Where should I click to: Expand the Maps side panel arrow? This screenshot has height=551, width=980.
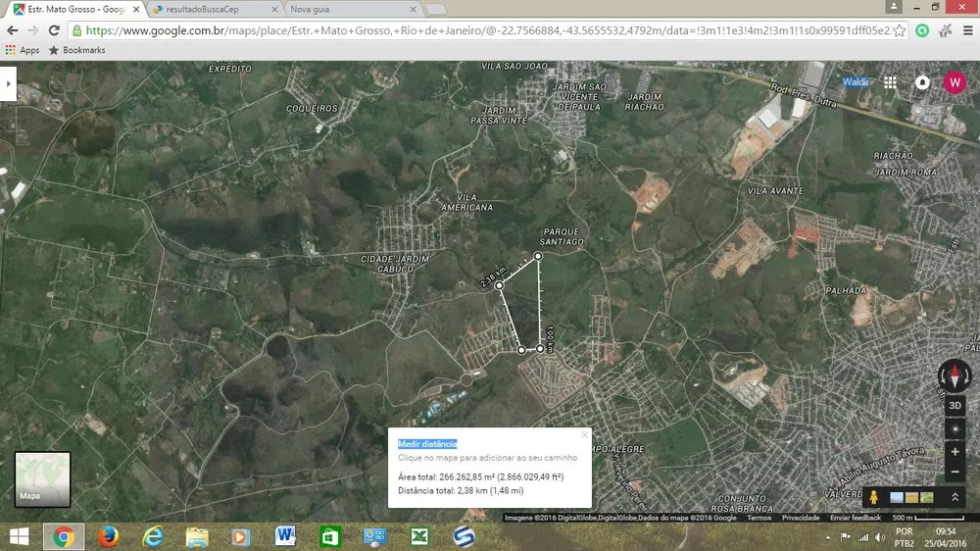coord(8,83)
